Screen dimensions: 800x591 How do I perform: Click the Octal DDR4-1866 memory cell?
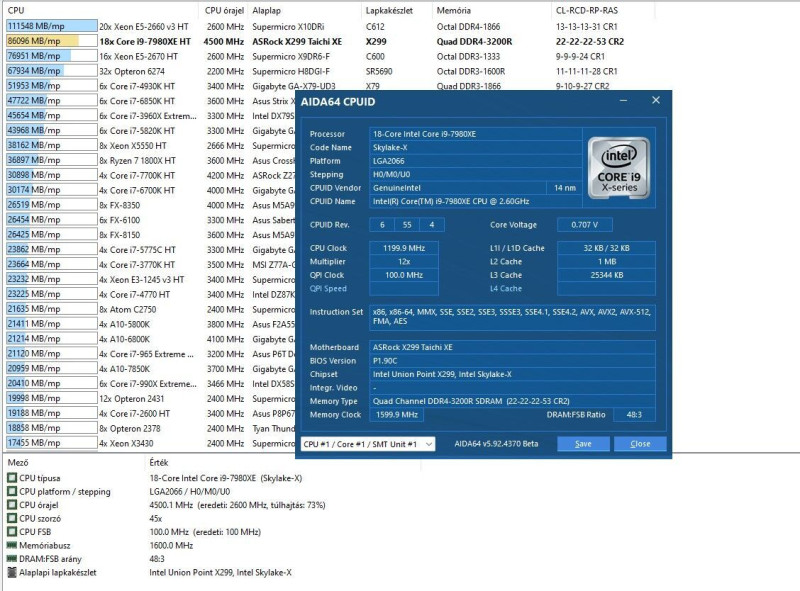click(x=468, y=27)
